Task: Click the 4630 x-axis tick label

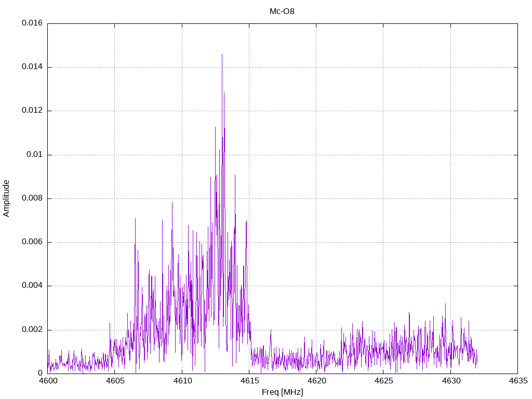Action: (x=450, y=381)
